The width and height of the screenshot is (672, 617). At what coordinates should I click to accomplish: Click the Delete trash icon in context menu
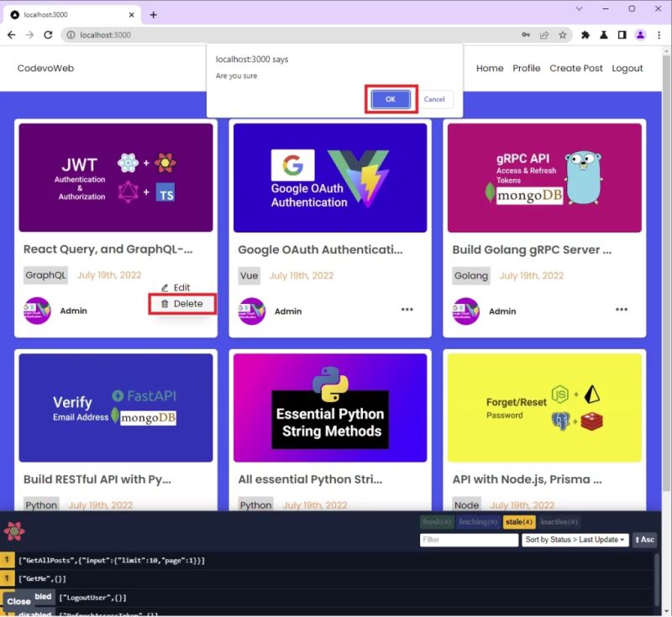point(163,304)
